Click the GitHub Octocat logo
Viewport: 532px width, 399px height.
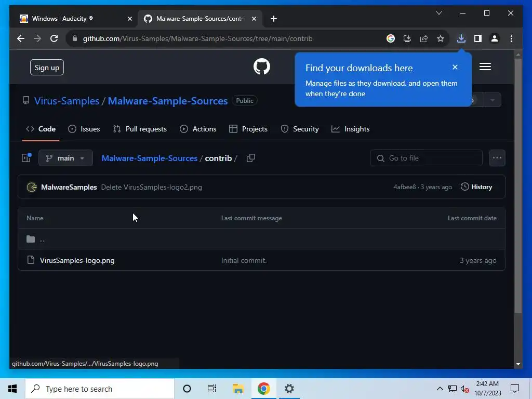(x=262, y=66)
